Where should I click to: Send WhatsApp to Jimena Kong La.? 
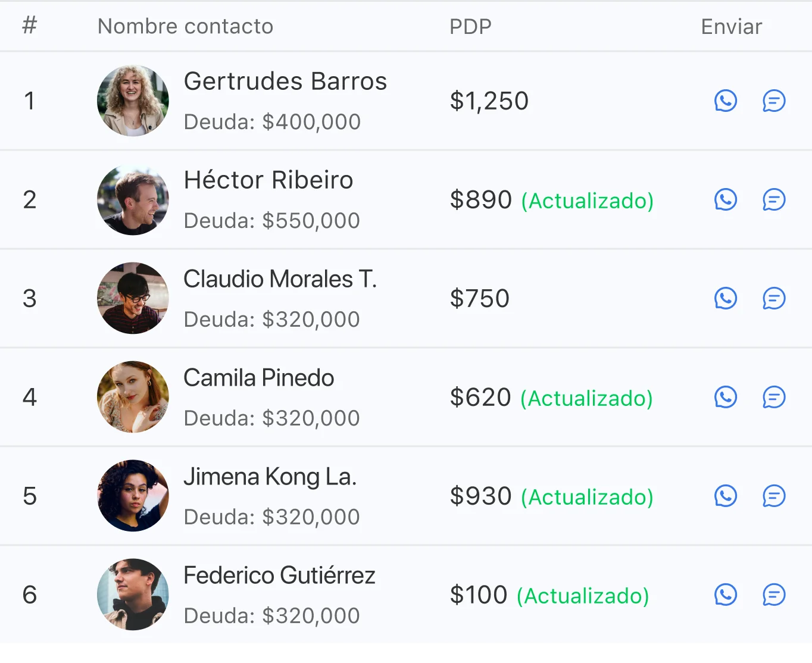tap(725, 496)
